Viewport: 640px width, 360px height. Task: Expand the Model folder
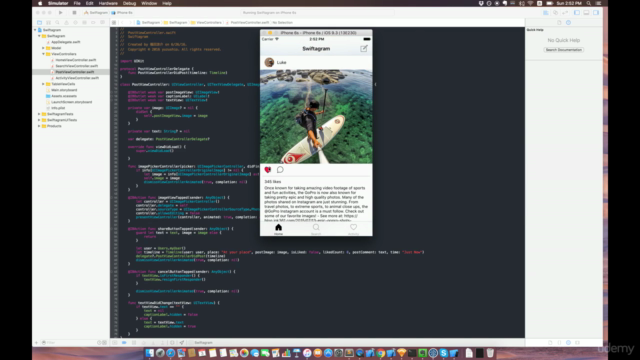pyautogui.click(x=43, y=48)
